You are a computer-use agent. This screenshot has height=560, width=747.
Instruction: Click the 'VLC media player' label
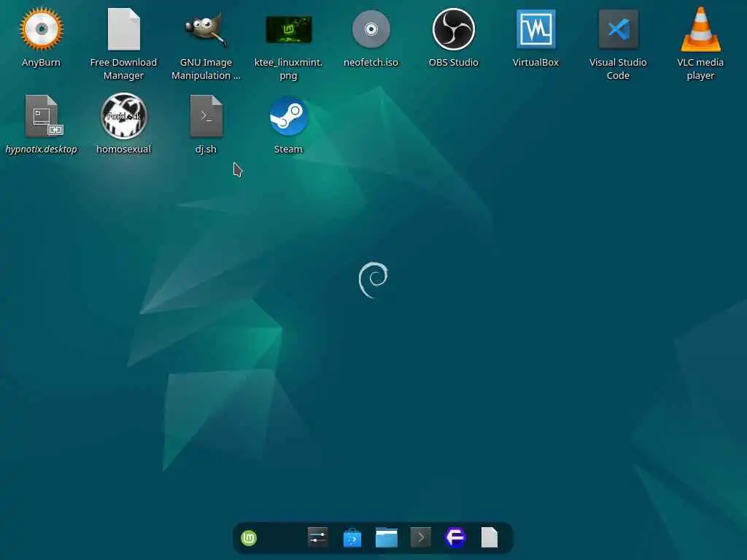(x=700, y=69)
